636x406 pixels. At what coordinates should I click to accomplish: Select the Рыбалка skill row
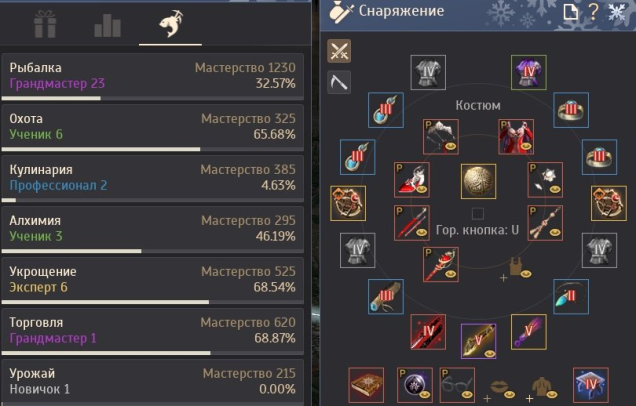153,77
